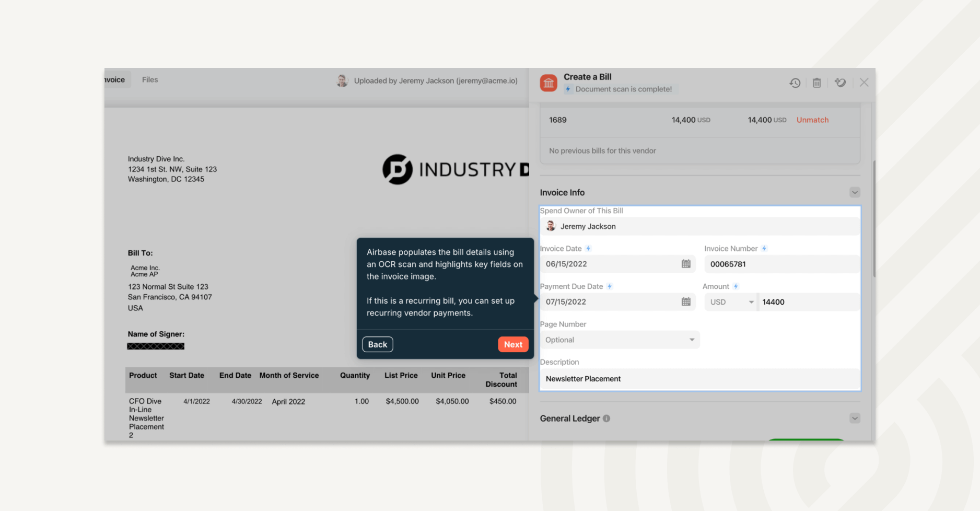The height and width of the screenshot is (511, 980).
Task: Click 'No previous bills for this vendor'
Action: [602, 150]
